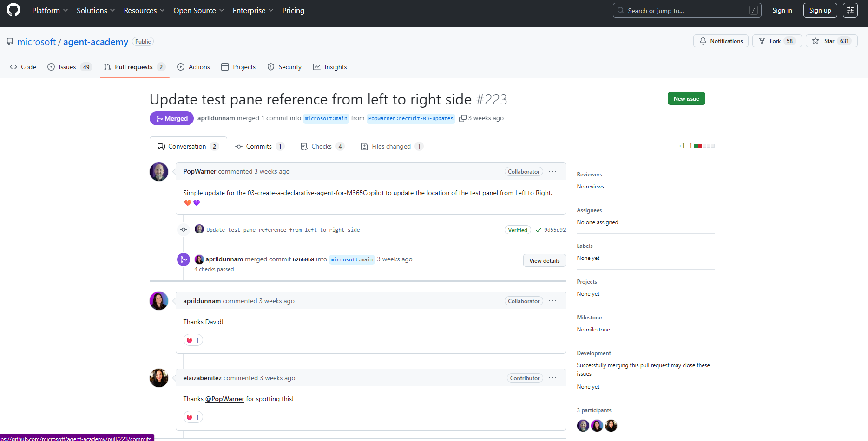Expand the Platform menu
The height and width of the screenshot is (441, 868).
[50, 10]
